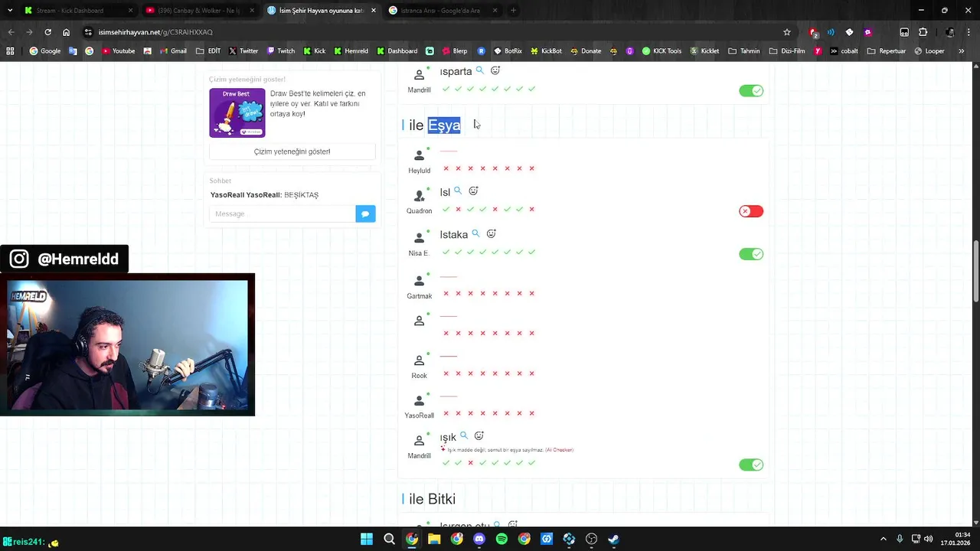Image resolution: width=980 pixels, height=551 pixels.
Task: Open the Repertuar bookmark folder
Action: coord(887,51)
